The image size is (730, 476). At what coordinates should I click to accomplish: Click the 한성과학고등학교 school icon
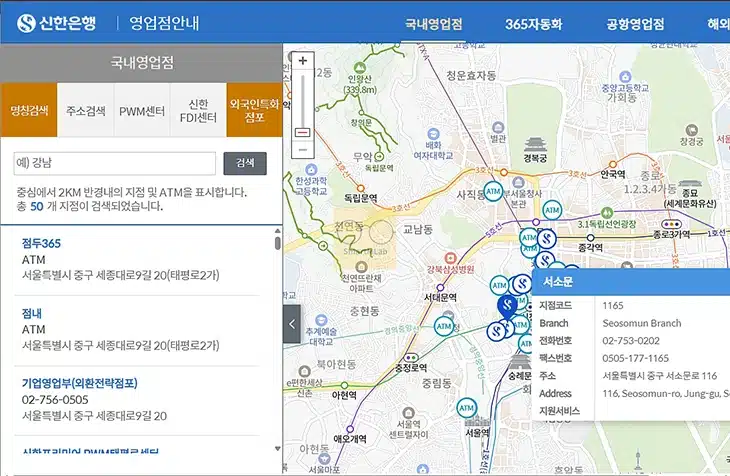pyautogui.click(x=311, y=170)
